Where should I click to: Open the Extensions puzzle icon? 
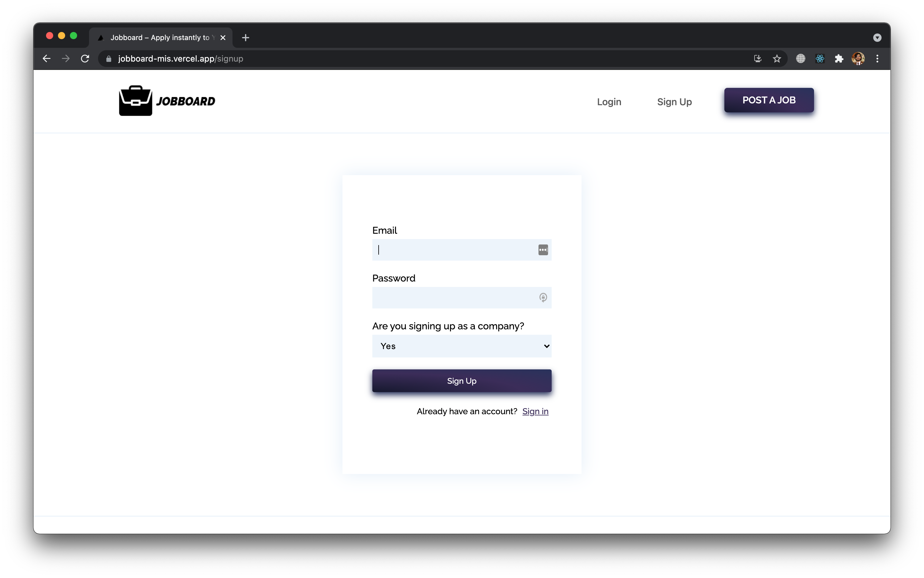839,59
